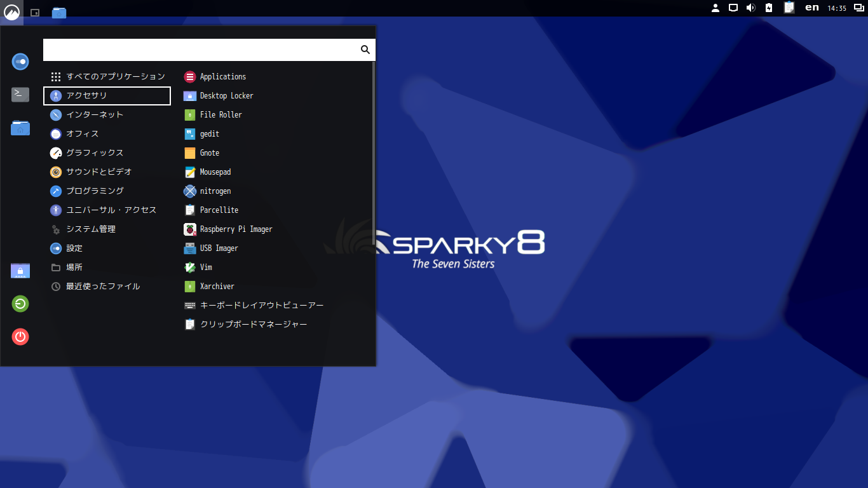Select the 場所 category
This screenshot has height=488, width=868.
(107, 267)
